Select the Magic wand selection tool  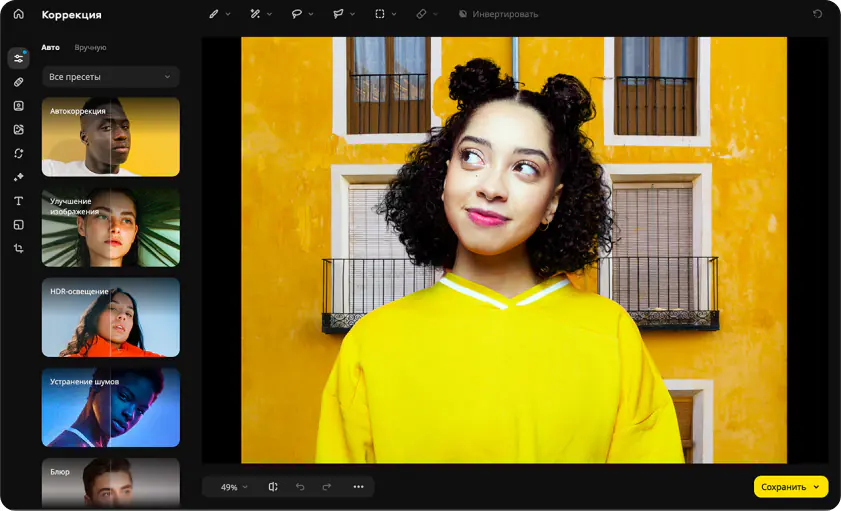(255, 14)
